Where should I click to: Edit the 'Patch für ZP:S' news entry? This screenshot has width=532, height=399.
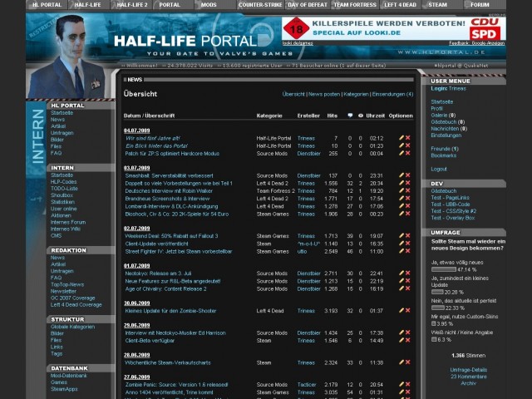point(401,153)
